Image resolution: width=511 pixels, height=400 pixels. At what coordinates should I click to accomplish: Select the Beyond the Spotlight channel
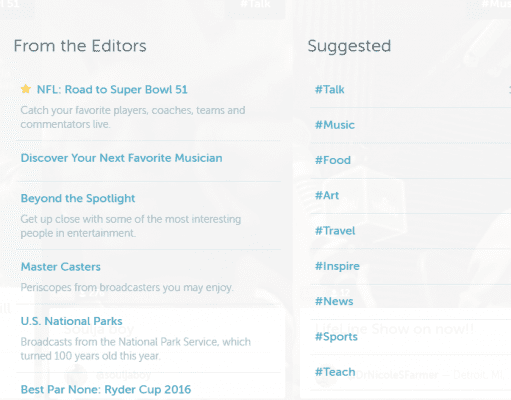78,199
